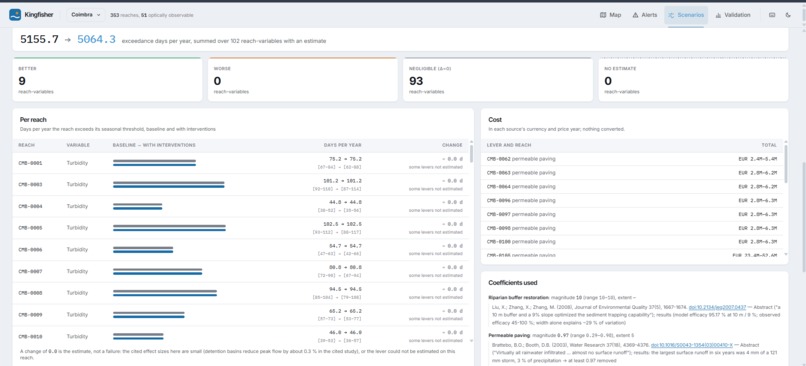Image resolution: width=806 pixels, height=366 pixels.
Task: Select reach row CMB-0004
Action: coord(241,206)
